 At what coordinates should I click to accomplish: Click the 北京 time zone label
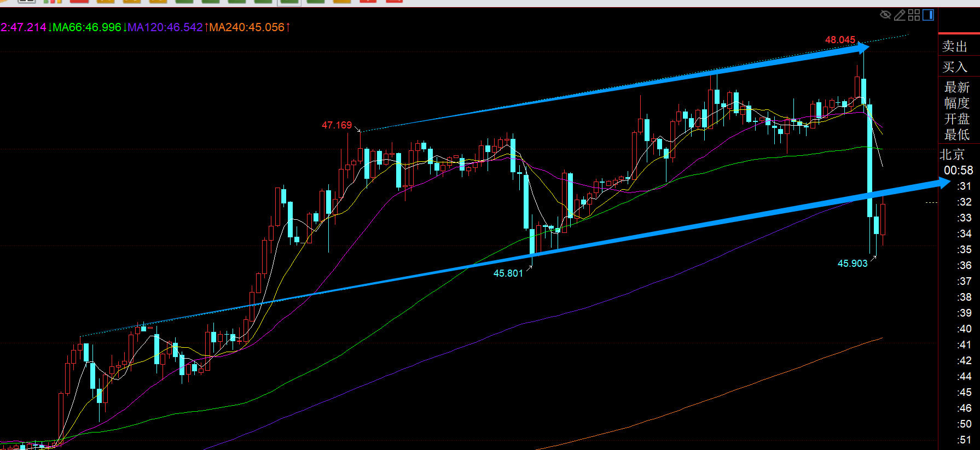952,154
